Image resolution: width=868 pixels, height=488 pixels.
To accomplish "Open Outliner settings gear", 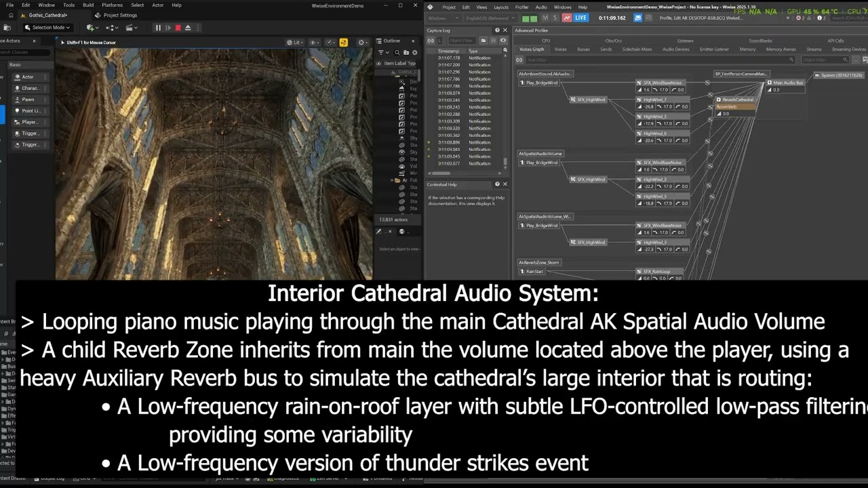I will click(x=414, y=52).
